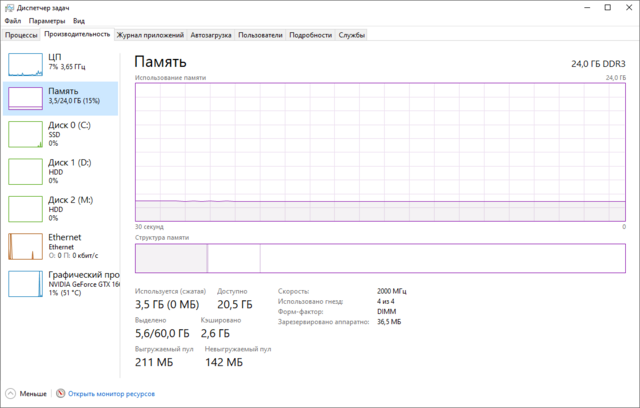Switch to the Журнал приложений tab
The image size is (640, 408).
[x=150, y=34]
